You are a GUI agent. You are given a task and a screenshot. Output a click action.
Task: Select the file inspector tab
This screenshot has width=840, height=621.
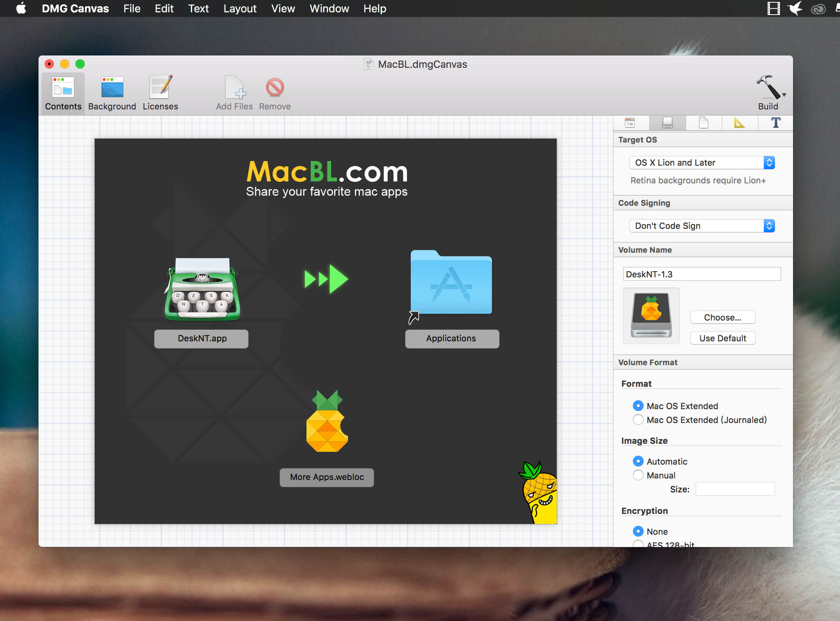pos(703,123)
